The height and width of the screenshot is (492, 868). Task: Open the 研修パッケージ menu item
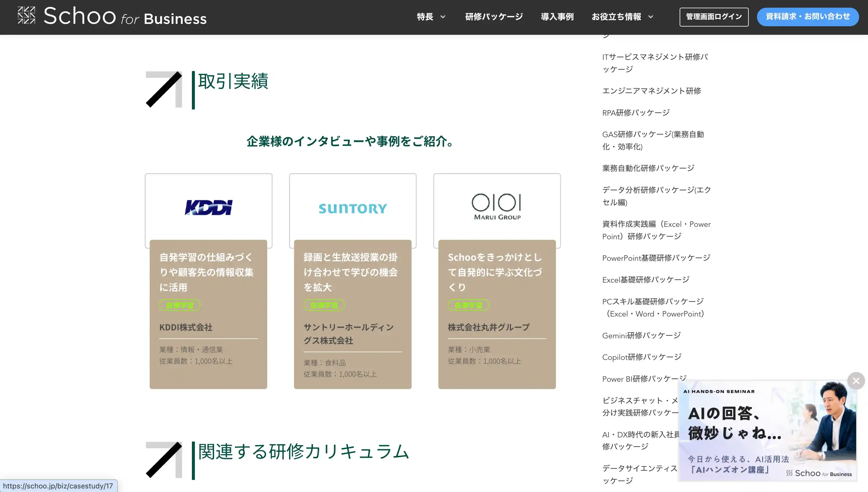pyautogui.click(x=494, y=17)
